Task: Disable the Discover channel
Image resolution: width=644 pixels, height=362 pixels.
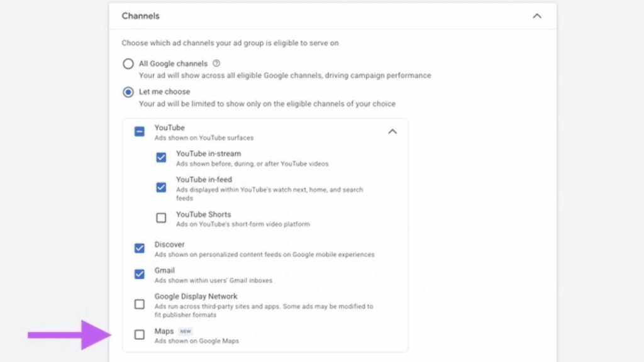Action: 139,248
